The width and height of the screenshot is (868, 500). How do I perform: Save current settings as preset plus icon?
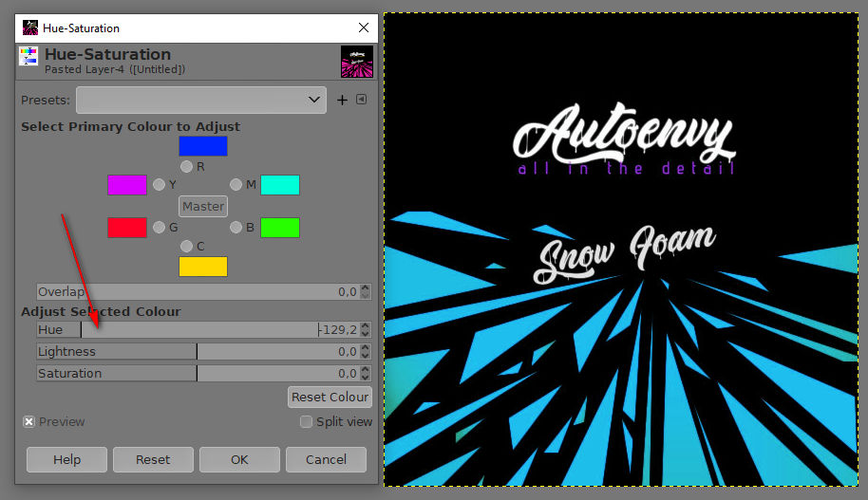coord(342,101)
